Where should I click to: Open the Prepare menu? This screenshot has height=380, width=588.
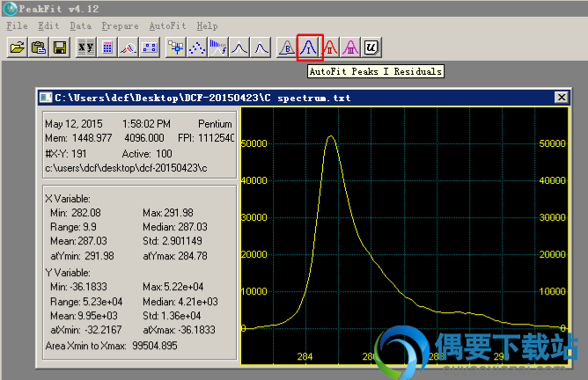[x=120, y=26]
